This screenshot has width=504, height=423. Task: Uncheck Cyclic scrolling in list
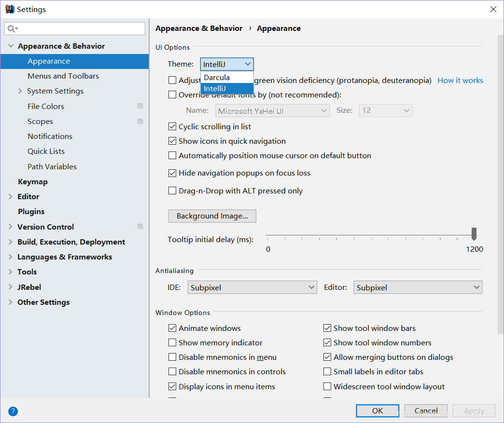tap(172, 126)
